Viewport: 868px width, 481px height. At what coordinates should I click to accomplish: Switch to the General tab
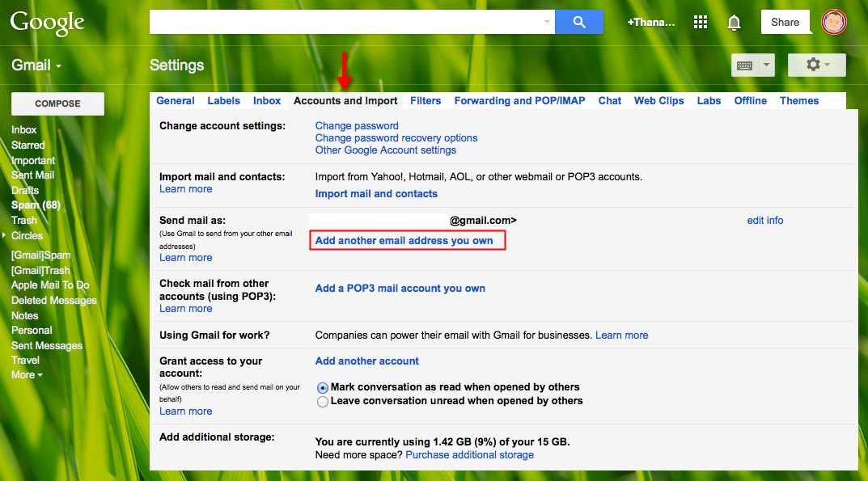click(176, 101)
